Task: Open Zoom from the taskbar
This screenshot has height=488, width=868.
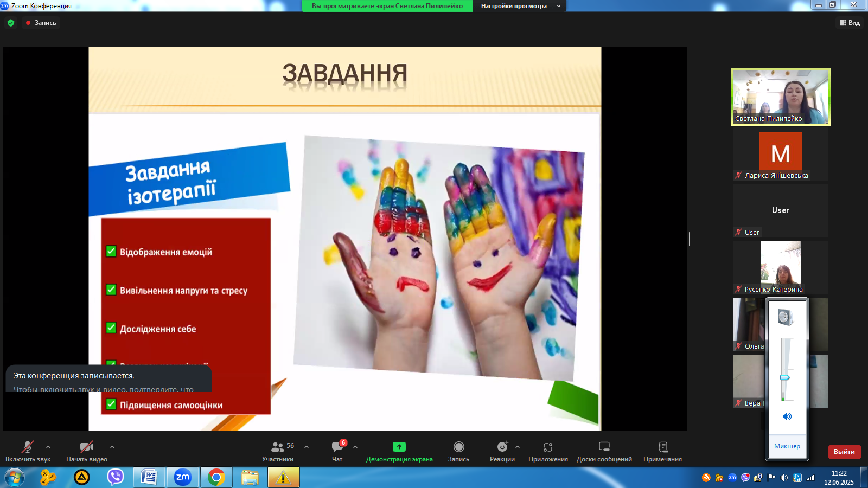Action: (x=183, y=477)
